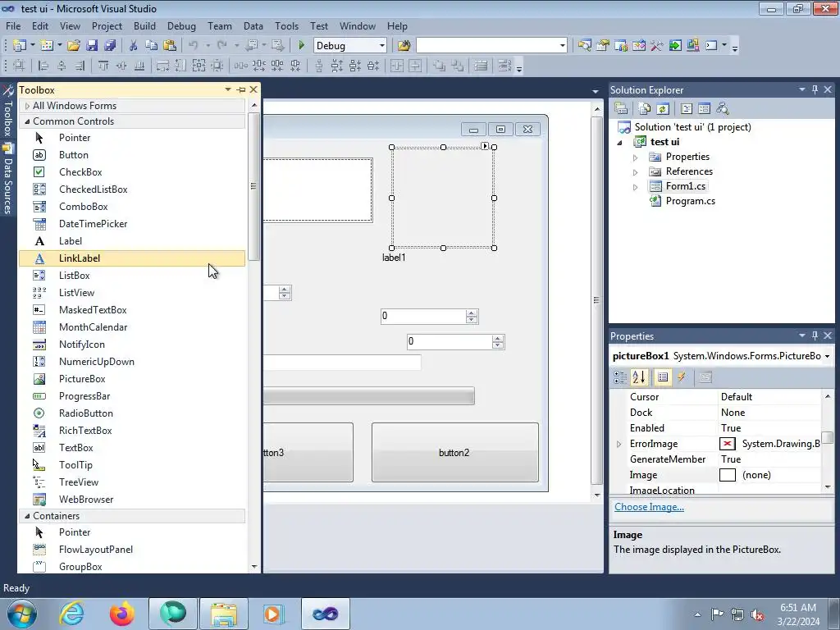Image resolution: width=840 pixels, height=630 pixels.
Task: Click Solution Explorer View Designer icon
Action: pos(704,109)
